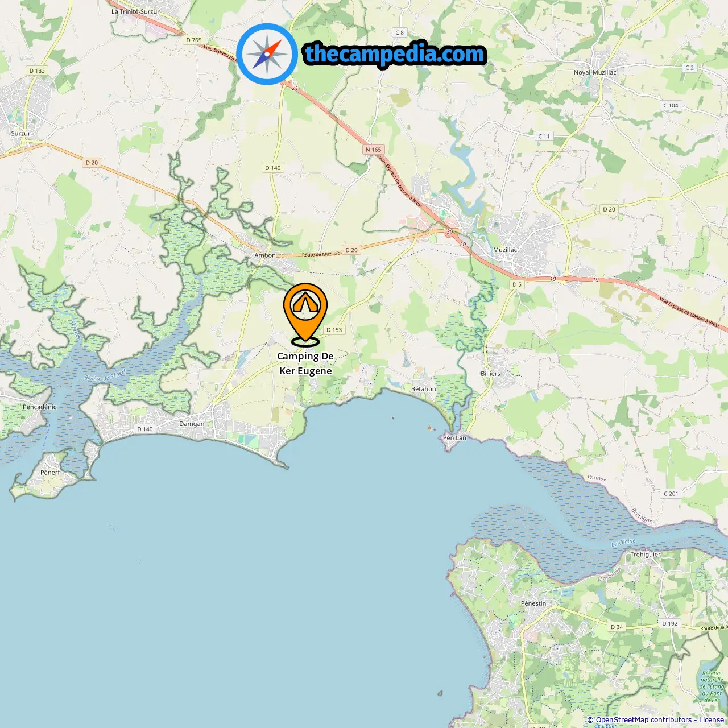The width and height of the screenshot is (728, 728).
Task: Click the N 165 road shield
Action: 374,150
